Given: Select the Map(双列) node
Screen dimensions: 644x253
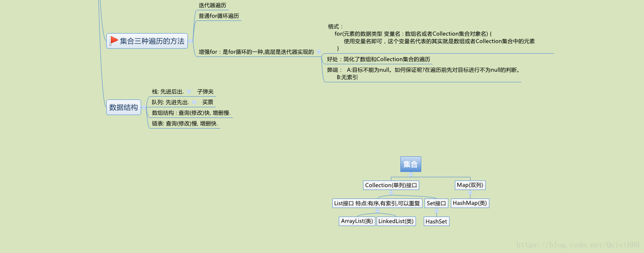Looking at the screenshot, I should [x=470, y=185].
